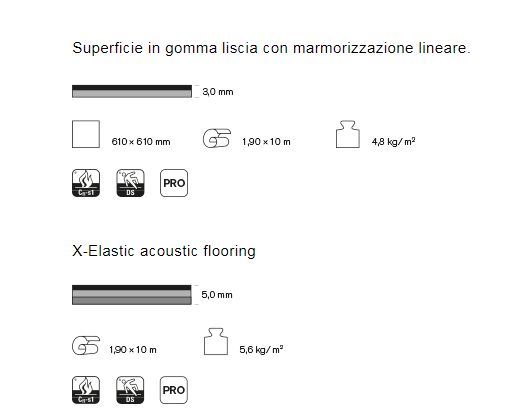Click the weight icon for 4,8 kg/m²
Image resolution: width=524 pixels, height=420 pixels.
click(348, 134)
